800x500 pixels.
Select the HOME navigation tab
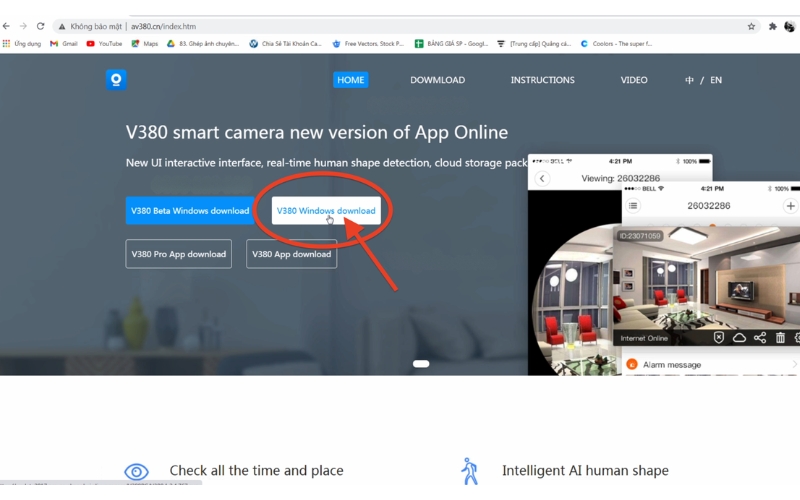coord(351,80)
